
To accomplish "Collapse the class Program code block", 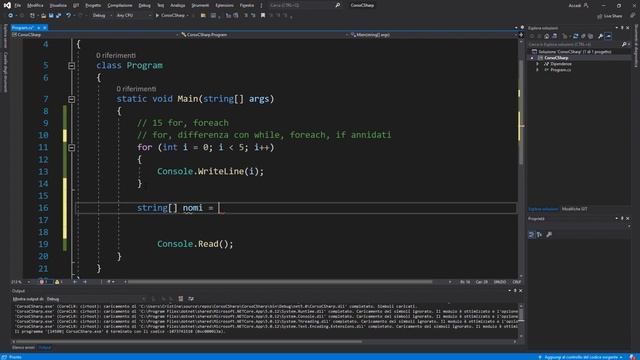I will coord(71,66).
